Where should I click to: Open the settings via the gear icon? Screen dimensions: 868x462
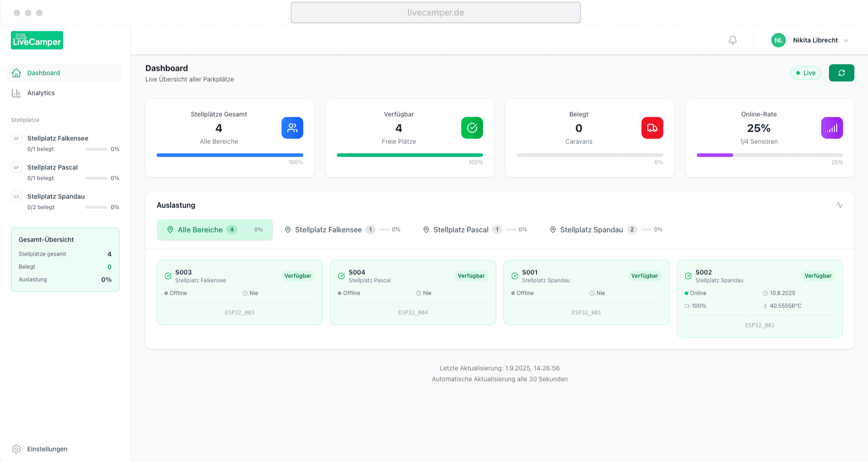[16, 449]
